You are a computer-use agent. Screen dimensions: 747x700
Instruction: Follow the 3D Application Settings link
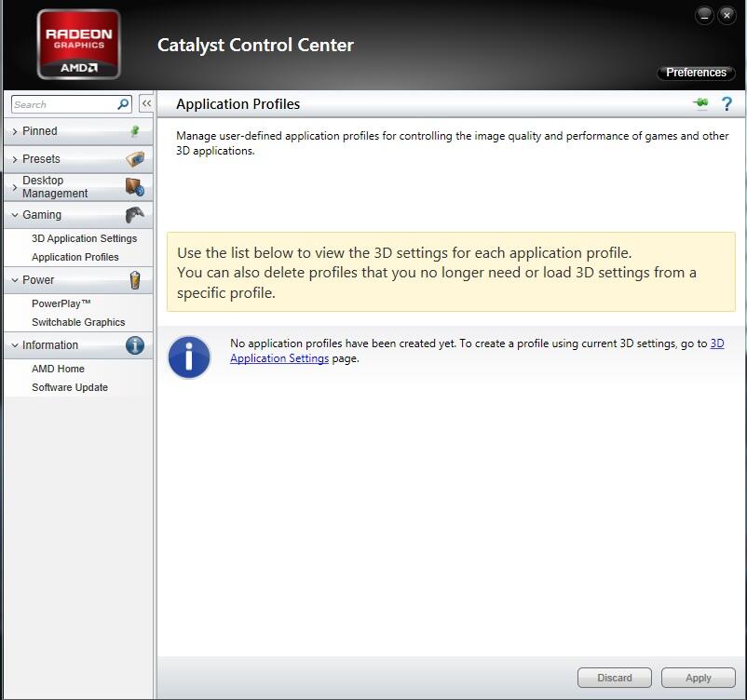point(279,358)
